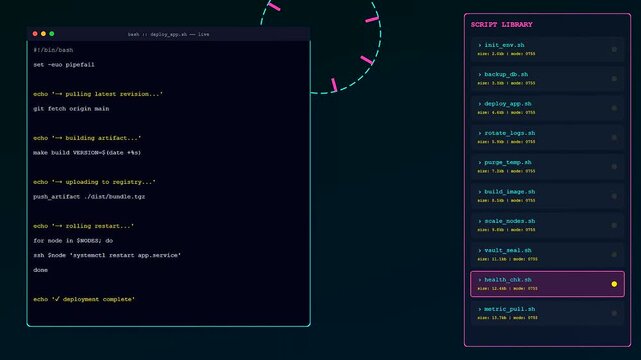641x360 pixels.
Task: Toggle the status dot on deploy_app.sh row
Action: [614, 108]
